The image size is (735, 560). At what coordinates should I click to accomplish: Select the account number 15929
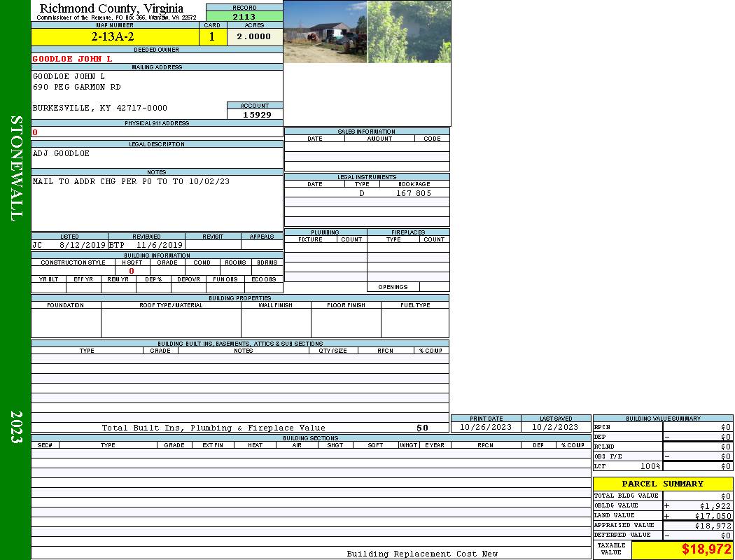coord(257,115)
